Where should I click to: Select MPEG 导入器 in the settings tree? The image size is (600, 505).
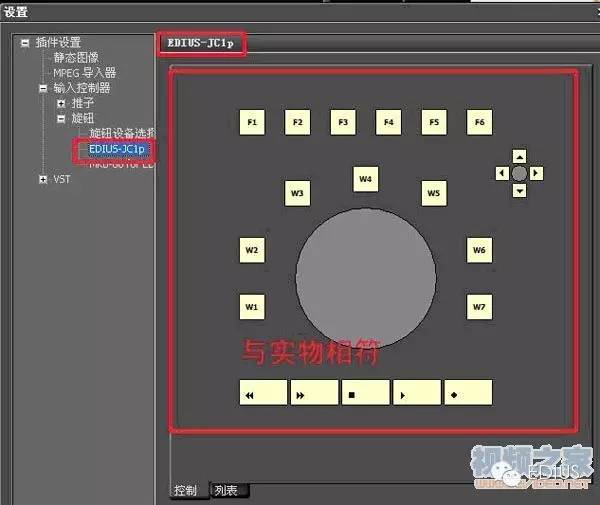click(x=84, y=73)
